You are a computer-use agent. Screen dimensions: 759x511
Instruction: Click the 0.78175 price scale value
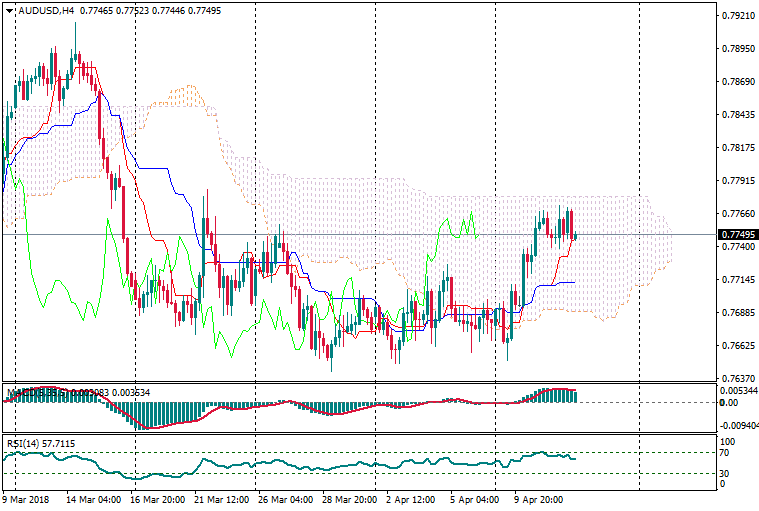coord(737,148)
